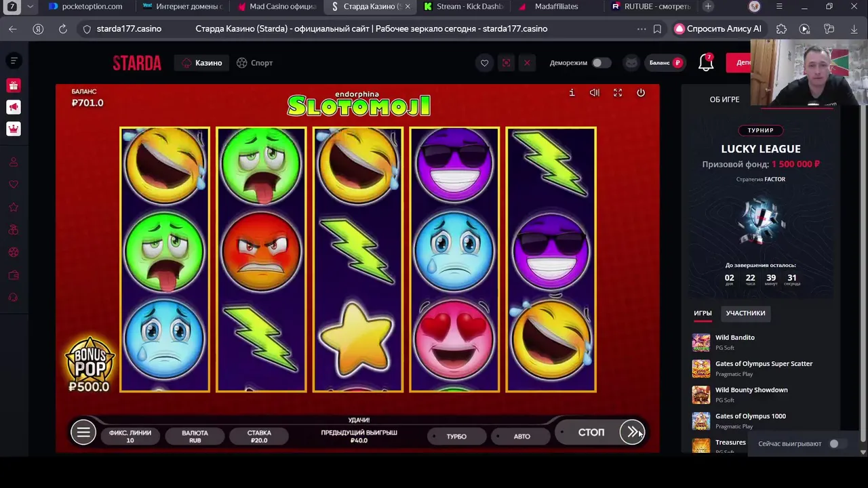Open browser extensions puzzle icon
The image size is (868, 488).
point(781,29)
